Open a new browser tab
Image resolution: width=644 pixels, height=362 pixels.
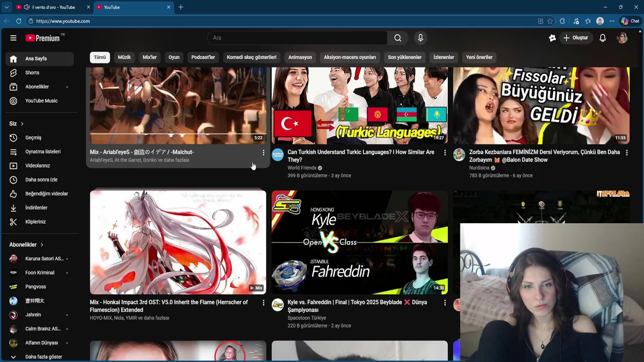[181, 7]
